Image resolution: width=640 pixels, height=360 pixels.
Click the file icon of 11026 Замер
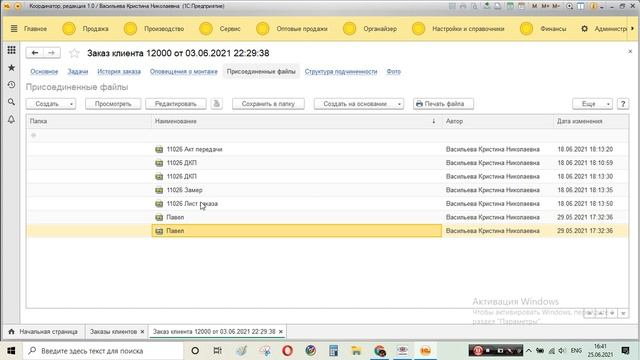[159, 190]
